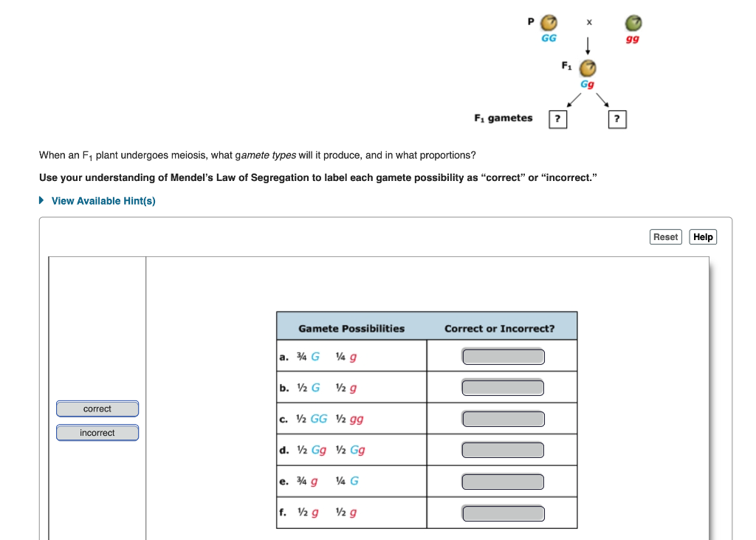The height and width of the screenshot is (540, 756).
Task: Click the answer slot for row e
Action: (503, 481)
